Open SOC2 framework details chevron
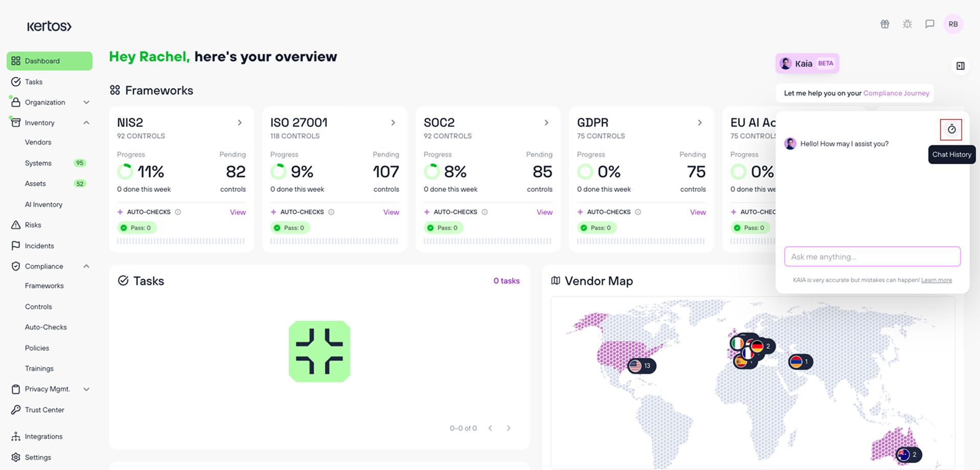The height and width of the screenshot is (470, 980). [546, 123]
